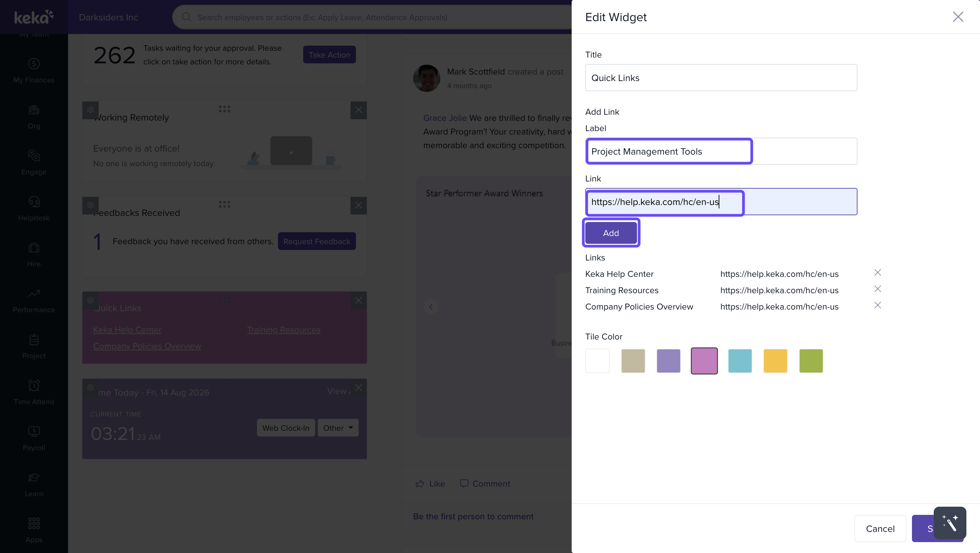Open the Org section icon
The width and height of the screenshot is (980, 553).
(x=34, y=110)
